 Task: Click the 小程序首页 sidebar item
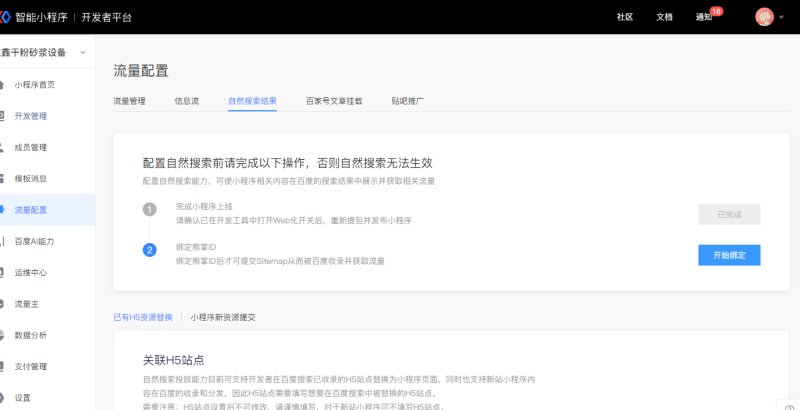tap(34, 85)
